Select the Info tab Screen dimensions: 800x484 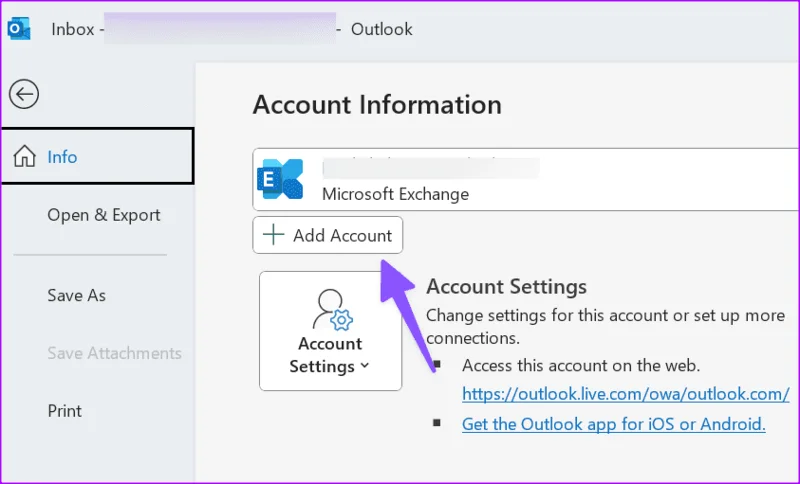coord(97,156)
